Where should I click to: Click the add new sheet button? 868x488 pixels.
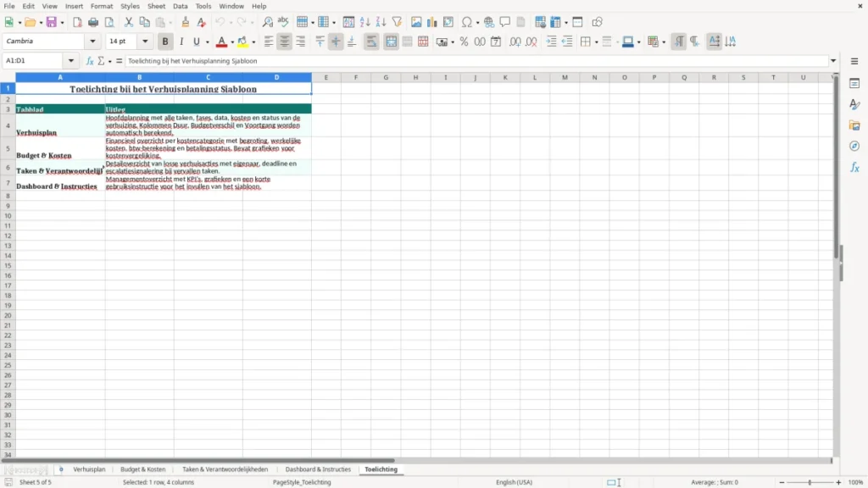[x=61, y=469]
